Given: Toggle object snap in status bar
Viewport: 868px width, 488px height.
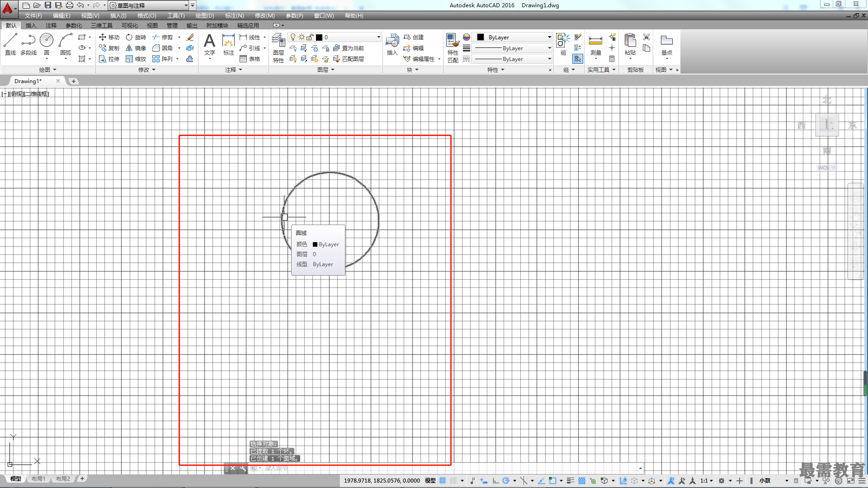Looking at the screenshot, I should 552,481.
